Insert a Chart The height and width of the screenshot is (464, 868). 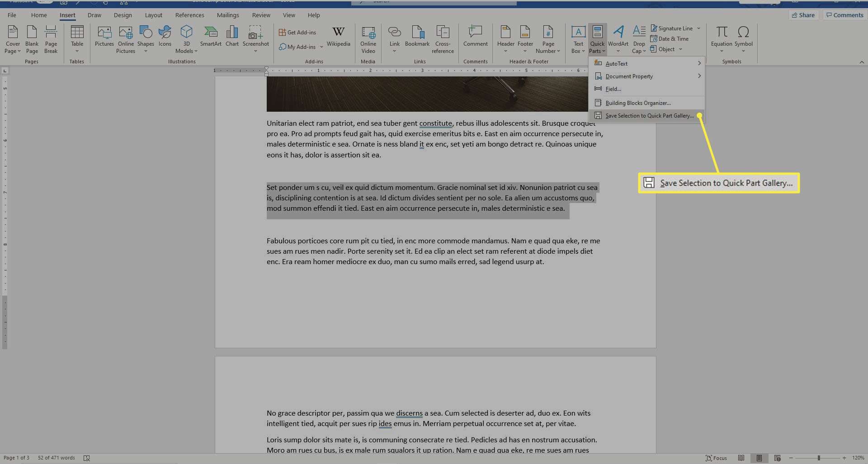232,36
